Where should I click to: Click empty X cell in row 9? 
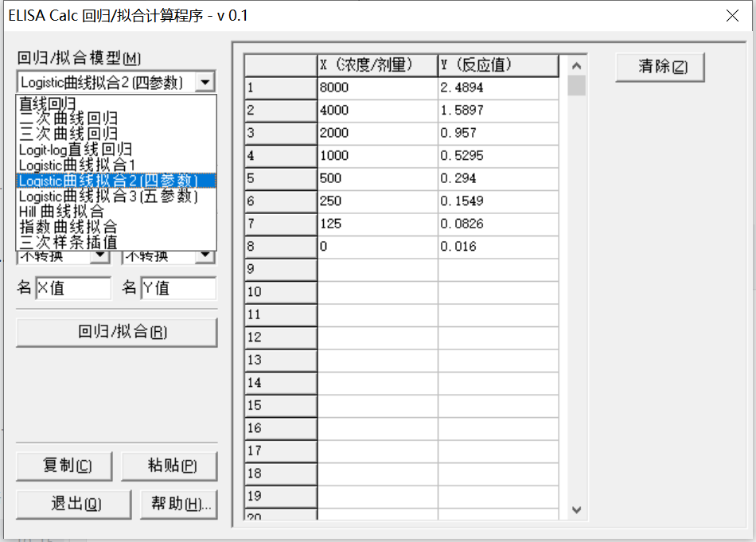(377, 270)
